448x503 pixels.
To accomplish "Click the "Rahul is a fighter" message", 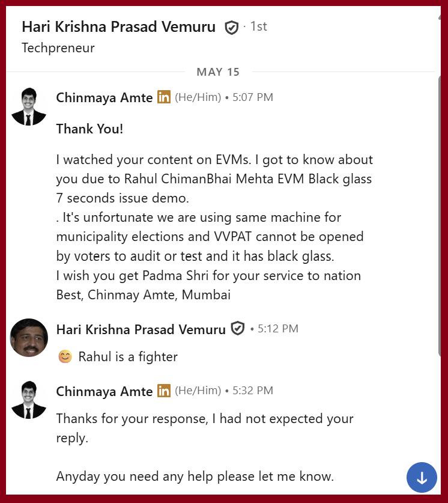I will coord(128,357).
